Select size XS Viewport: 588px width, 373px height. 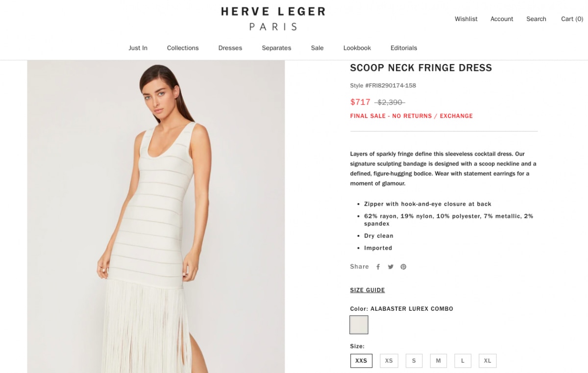click(389, 361)
